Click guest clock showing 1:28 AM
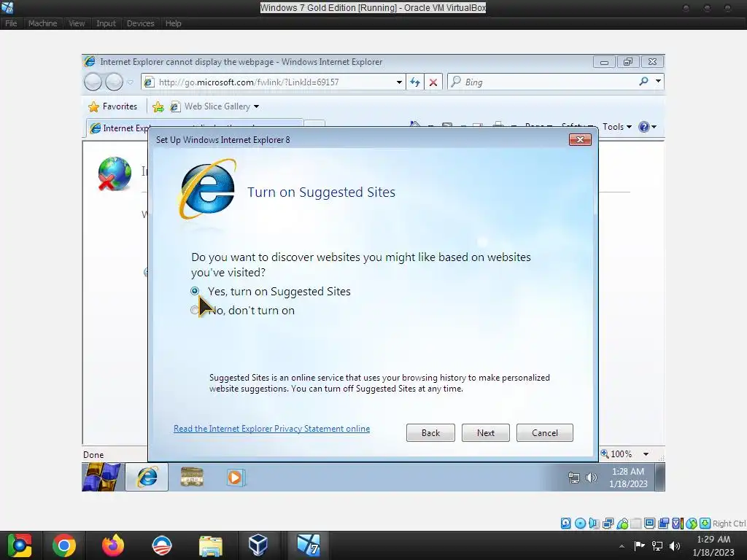Viewport: 747px width, 560px height. point(628,478)
